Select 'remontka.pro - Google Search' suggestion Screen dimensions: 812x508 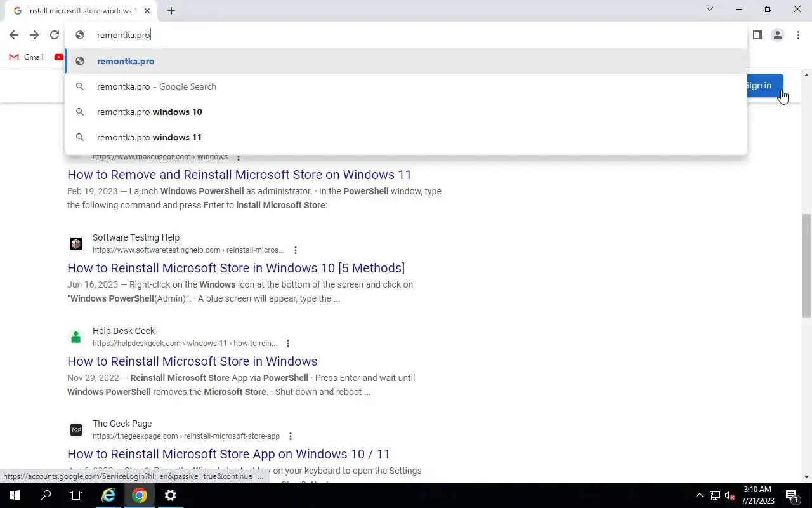(406, 86)
